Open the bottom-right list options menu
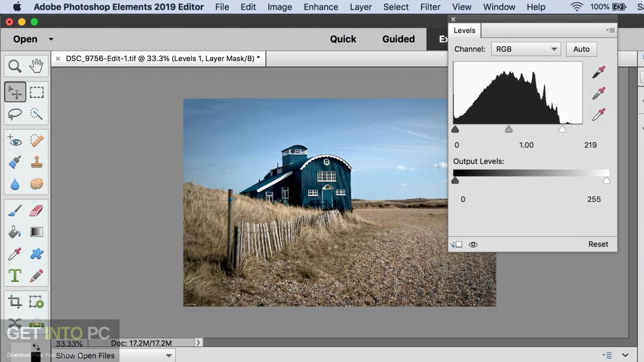The height and width of the screenshot is (362, 644). (607, 355)
